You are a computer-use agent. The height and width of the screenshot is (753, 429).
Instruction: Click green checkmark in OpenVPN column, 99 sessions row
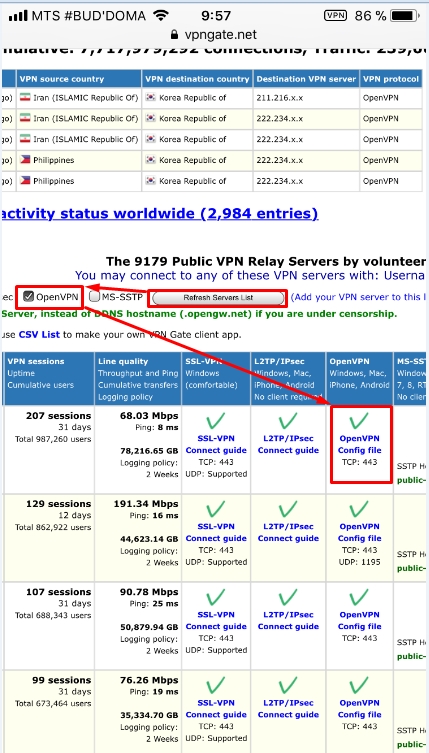pos(359,686)
